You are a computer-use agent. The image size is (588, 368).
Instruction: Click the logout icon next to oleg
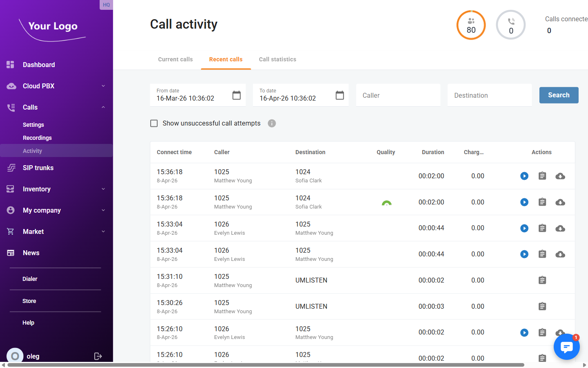pyautogui.click(x=98, y=356)
